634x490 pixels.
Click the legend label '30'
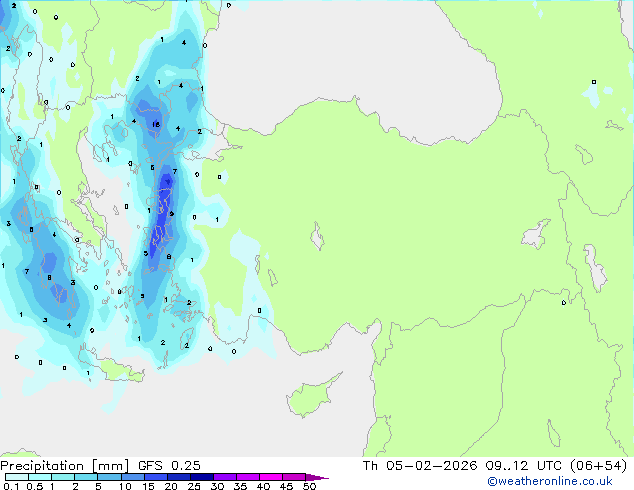[x=217, y=486]
